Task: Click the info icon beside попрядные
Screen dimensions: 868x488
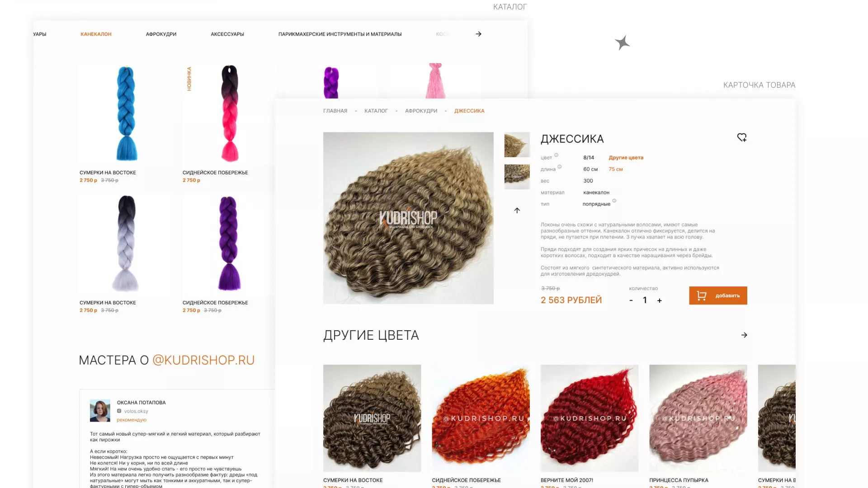Action: coord(614,201)
